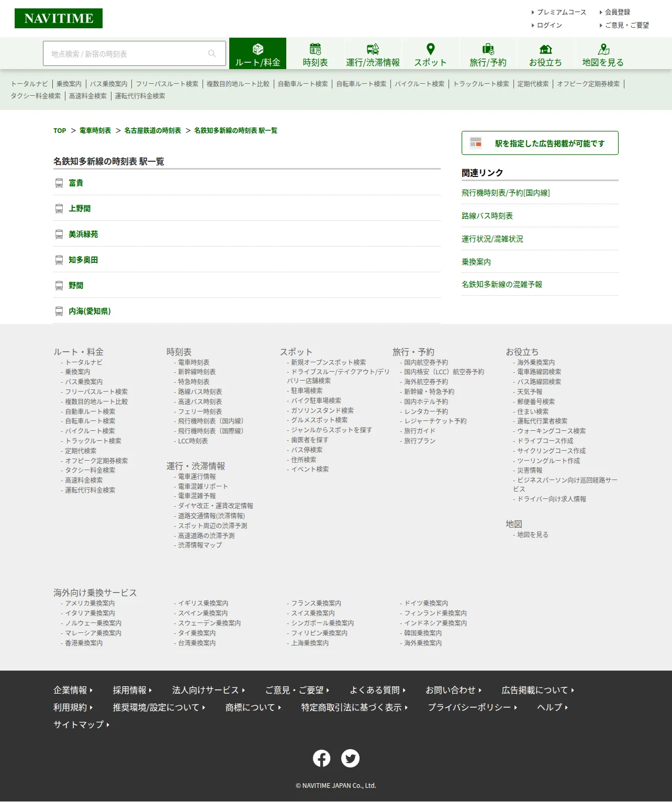The height and width of the screenshot is (802, 672).
Task: Open the スポット tab label
Action: 431,62
